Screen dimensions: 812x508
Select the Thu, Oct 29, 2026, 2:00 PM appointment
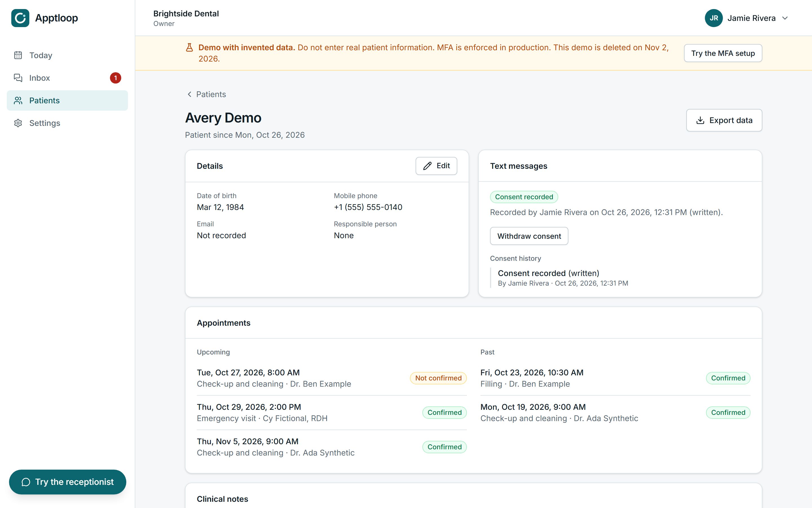[x=332, y=412]
